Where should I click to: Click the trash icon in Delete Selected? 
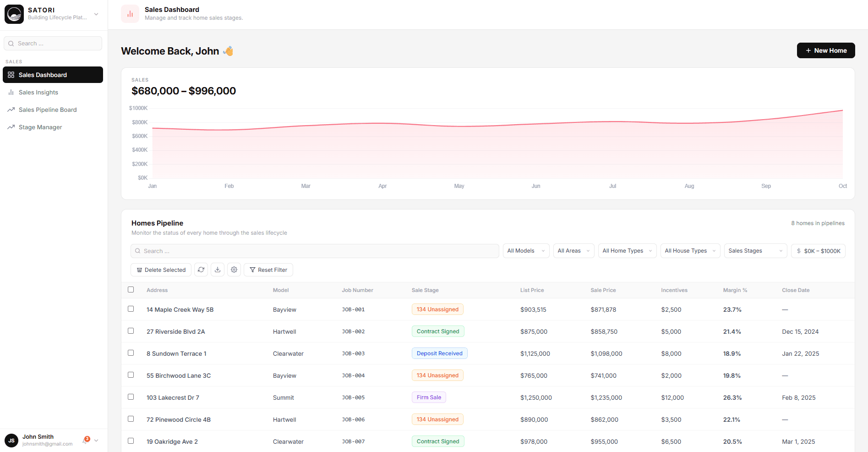point(139,270)
